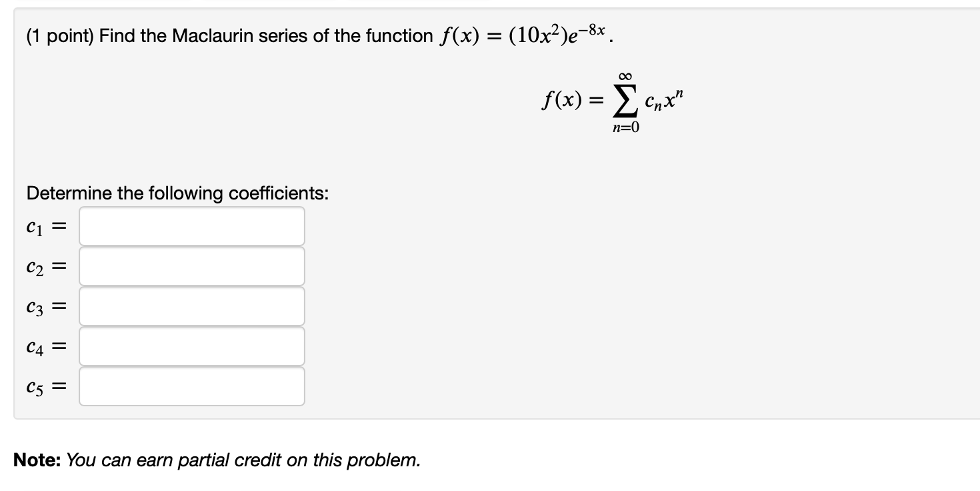
Task: Click the c1 coefficient input field
Action: 191,227
